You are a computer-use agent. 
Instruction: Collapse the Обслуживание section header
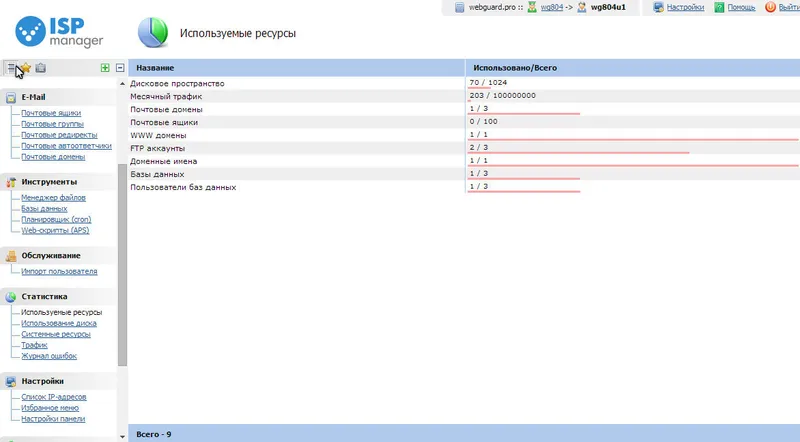51,255
